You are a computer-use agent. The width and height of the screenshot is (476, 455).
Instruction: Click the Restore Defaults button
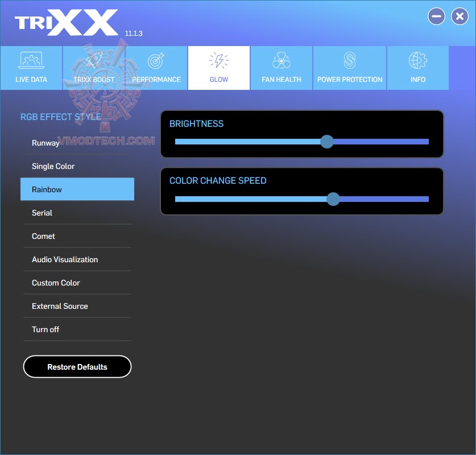(x=77, y=367)
